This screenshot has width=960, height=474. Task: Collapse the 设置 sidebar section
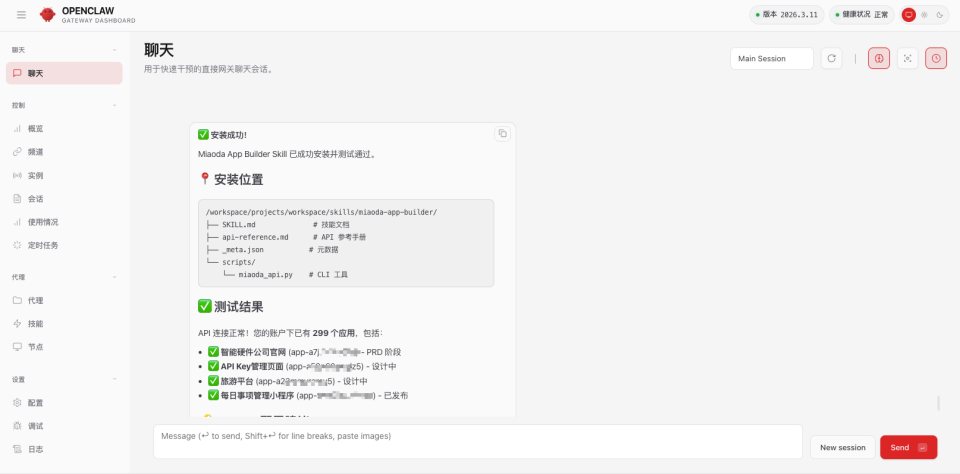point(115,380)
